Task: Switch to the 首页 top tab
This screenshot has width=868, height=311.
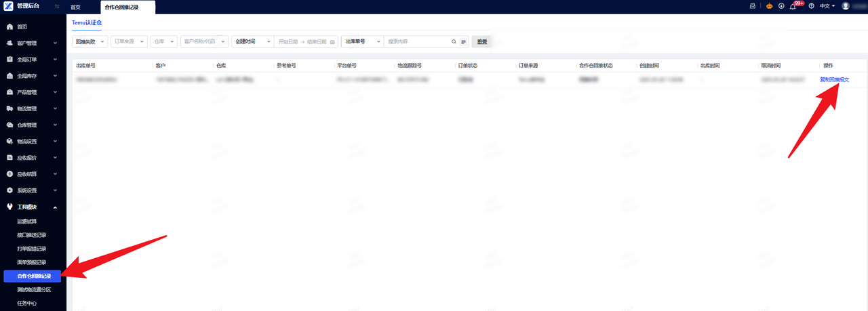Action: coord(75,7)
